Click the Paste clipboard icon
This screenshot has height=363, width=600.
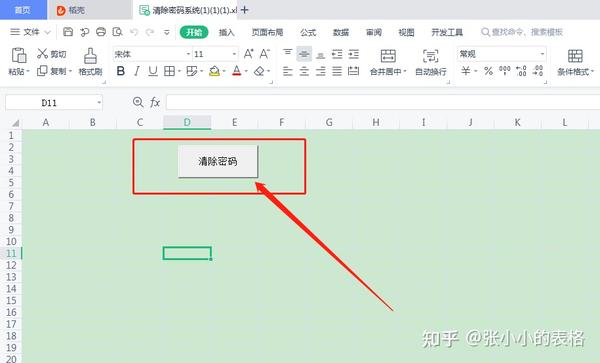coord(19,55)
